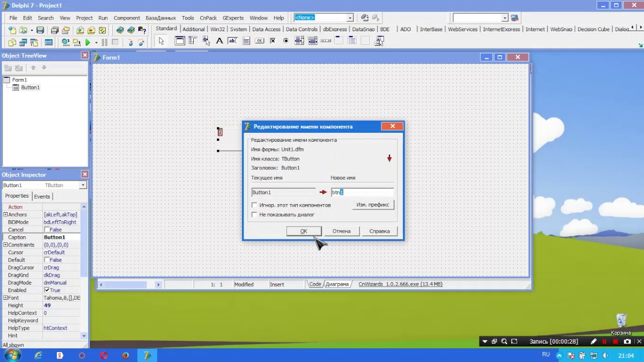644x362 pixels.
Task: Click the Windows Start button
Action: [12, 355]
